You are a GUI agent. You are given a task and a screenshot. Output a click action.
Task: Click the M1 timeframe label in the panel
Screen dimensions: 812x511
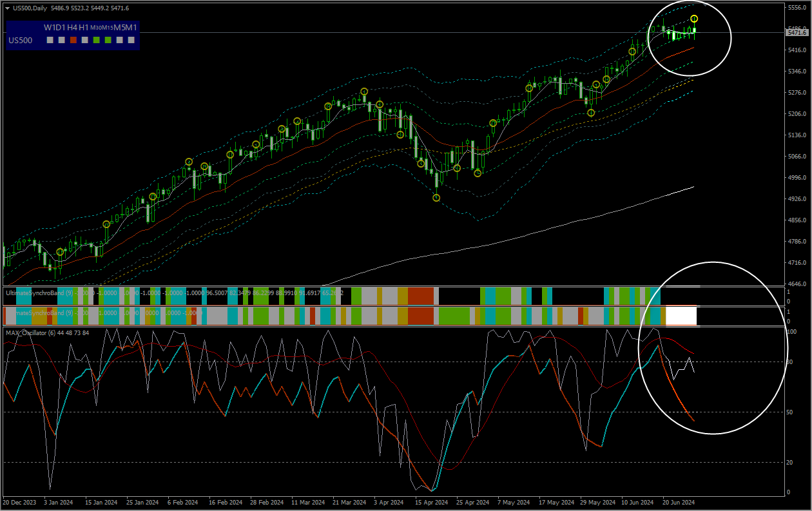click(x=132, y=28)
